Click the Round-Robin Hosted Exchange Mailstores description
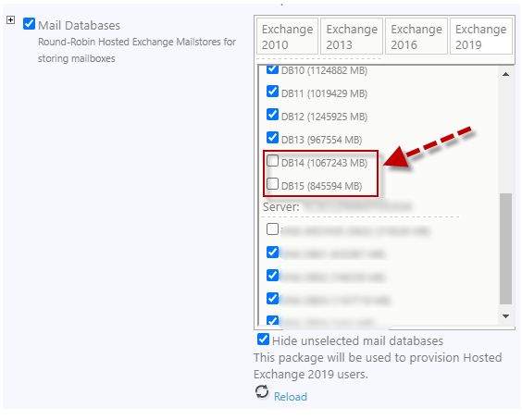 click(137, 50)
